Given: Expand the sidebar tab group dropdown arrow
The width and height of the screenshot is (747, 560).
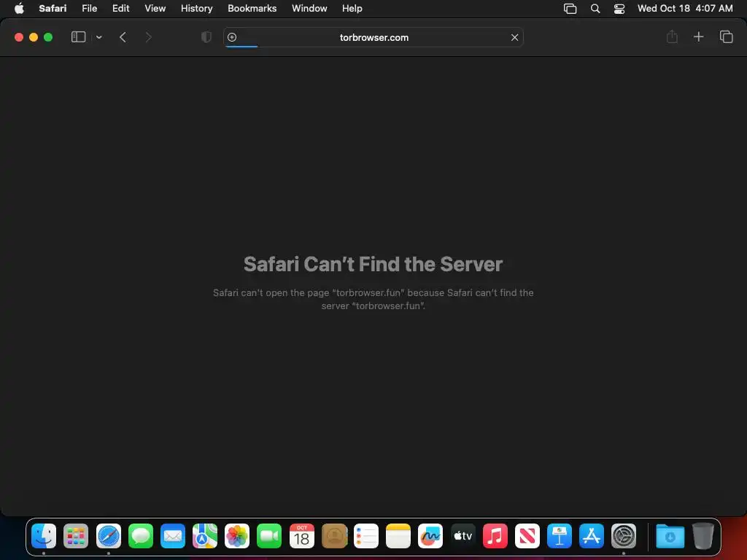Looking at the screenshot, I should 99,37.
